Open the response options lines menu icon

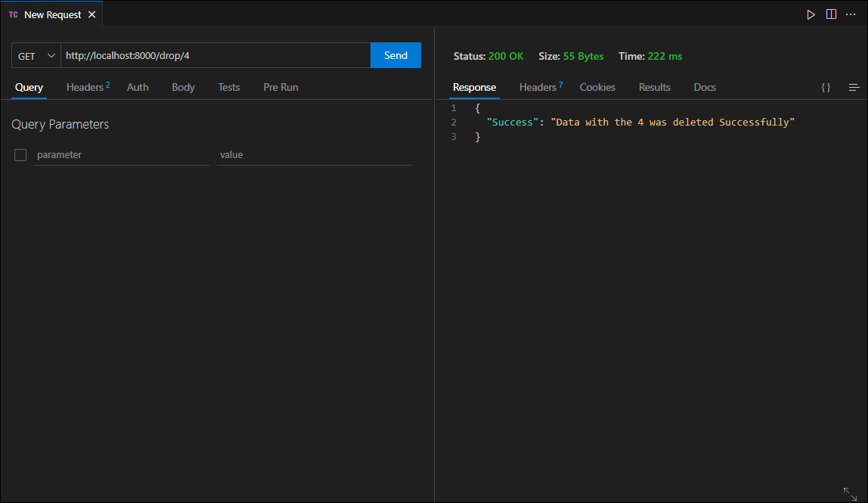click(854, 88)
